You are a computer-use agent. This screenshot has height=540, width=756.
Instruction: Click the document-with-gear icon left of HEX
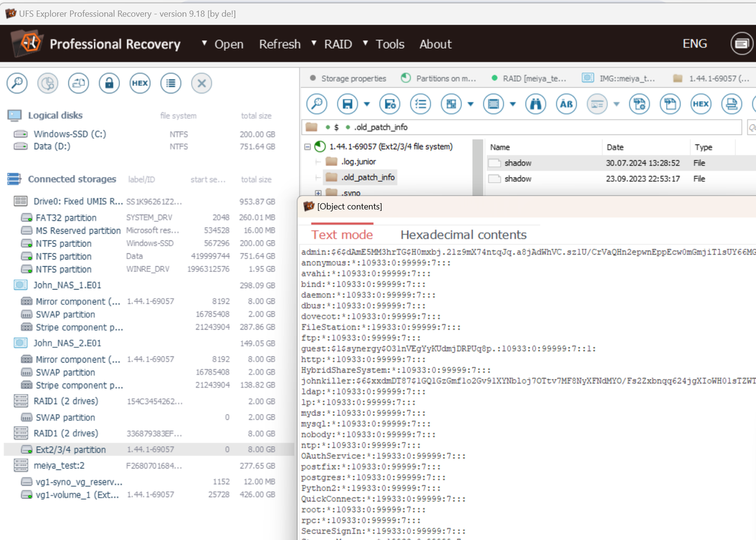tap(639, 105)
